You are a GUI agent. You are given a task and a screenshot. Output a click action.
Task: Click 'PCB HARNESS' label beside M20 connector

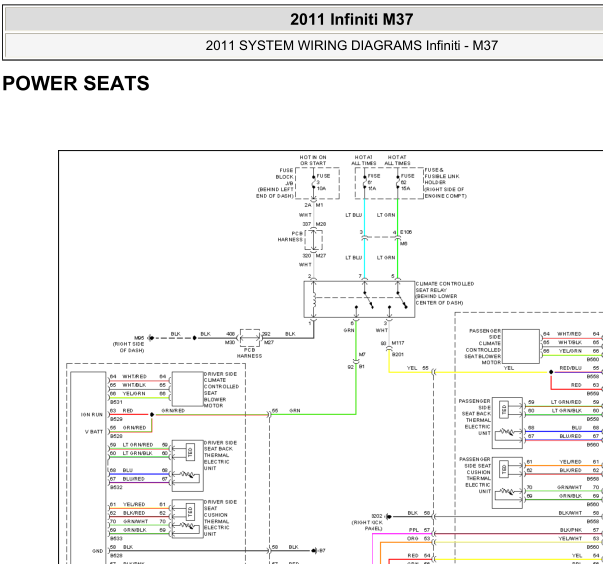(x=290, y=236)
